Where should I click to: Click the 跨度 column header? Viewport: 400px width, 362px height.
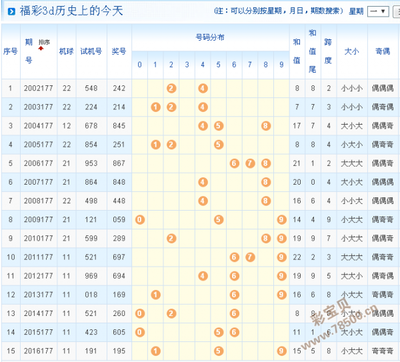point(328,51)
